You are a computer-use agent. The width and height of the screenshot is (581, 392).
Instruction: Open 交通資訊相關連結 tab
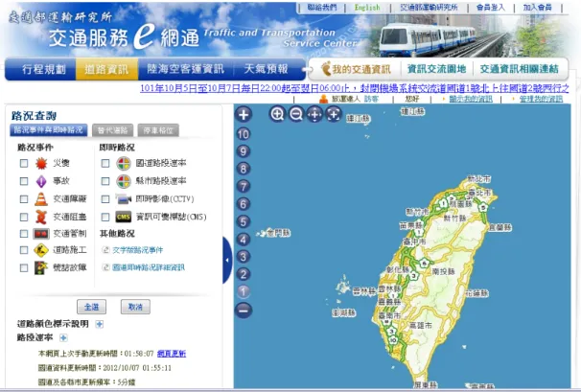click(x=519, y=69)
